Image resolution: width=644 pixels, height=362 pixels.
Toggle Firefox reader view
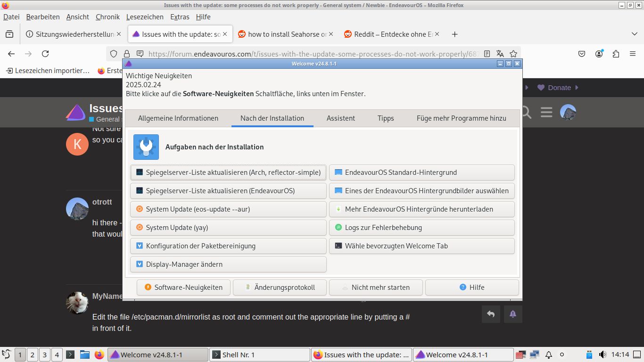[487, 54]
